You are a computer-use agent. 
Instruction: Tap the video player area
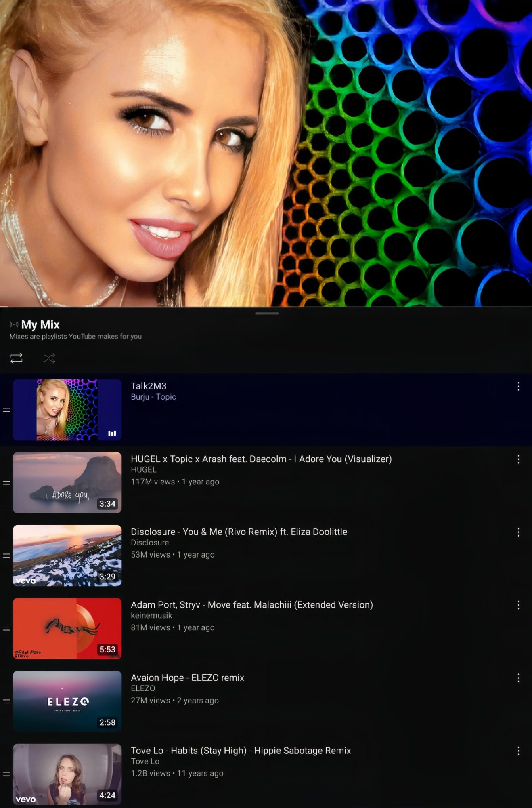tap(266, 153)
